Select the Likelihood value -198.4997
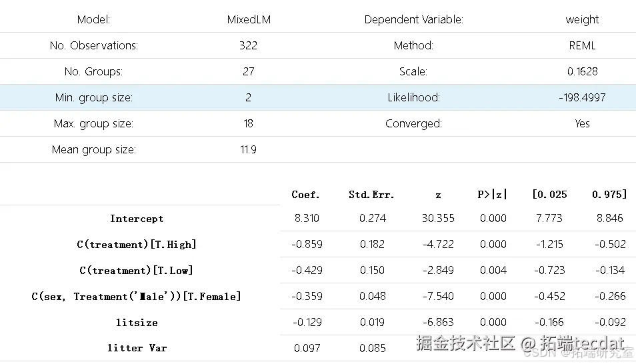636x364 pixels. tap(582, 98)
